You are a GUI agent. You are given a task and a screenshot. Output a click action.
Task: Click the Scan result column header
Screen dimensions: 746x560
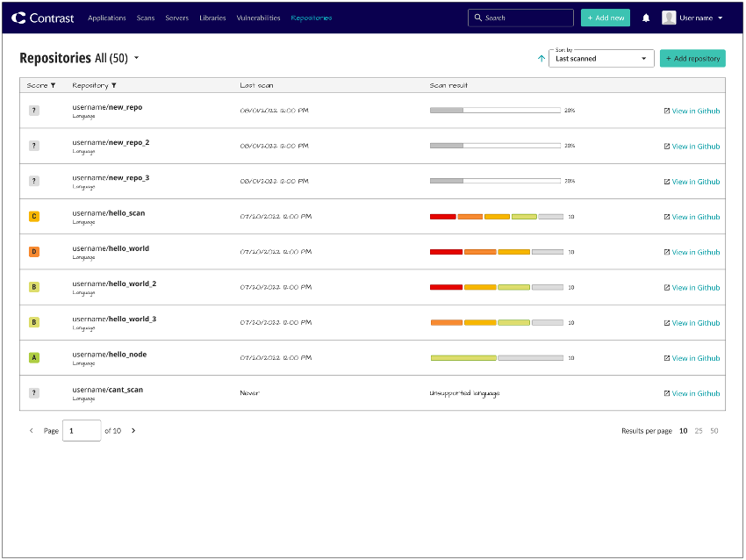point(448,86)
